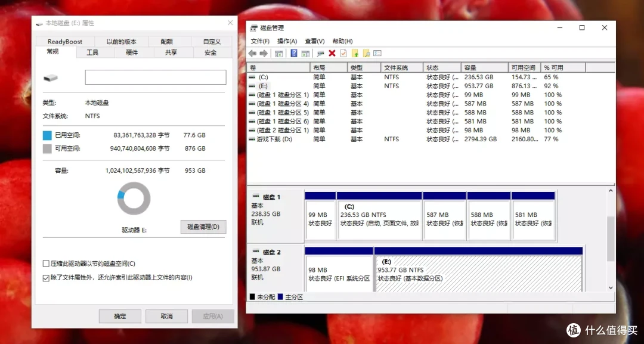This screenshot has width=644, height=344.
Task: Open the 查看(V) menu
Action: [315, 41]
